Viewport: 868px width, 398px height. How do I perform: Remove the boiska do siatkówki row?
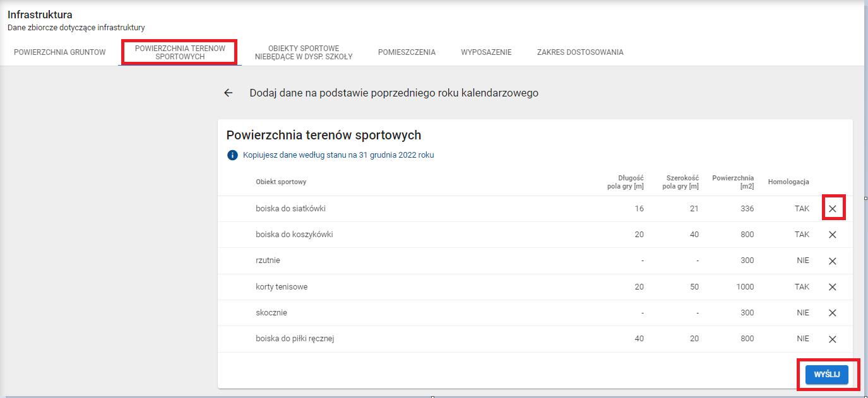[x=832, y=209]
